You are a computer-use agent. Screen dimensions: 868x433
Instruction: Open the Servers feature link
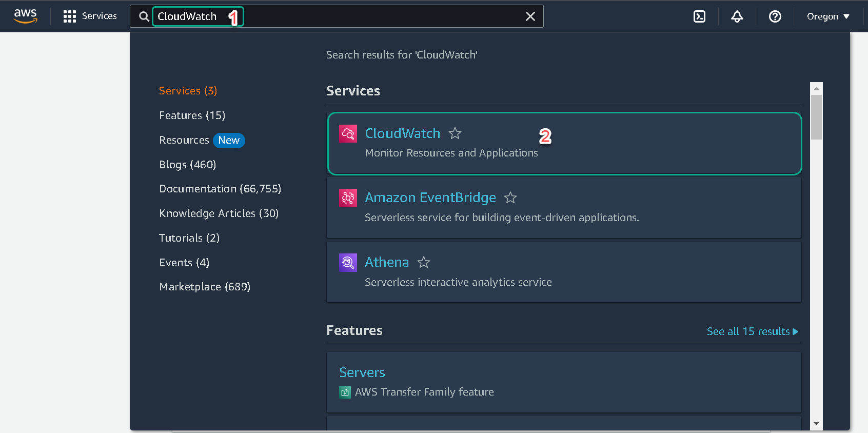362,372
